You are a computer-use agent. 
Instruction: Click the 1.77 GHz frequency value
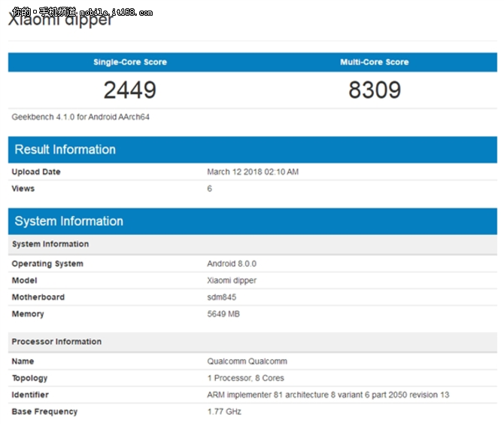coord(224,412)
